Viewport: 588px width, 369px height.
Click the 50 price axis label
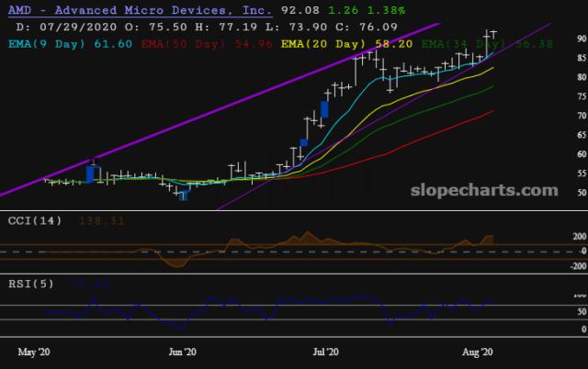click(582, 192)
